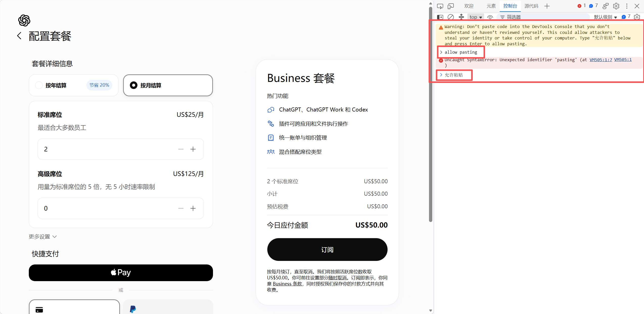
Task: Pay with the Apple Pay button
Action: tap(121, 273)
